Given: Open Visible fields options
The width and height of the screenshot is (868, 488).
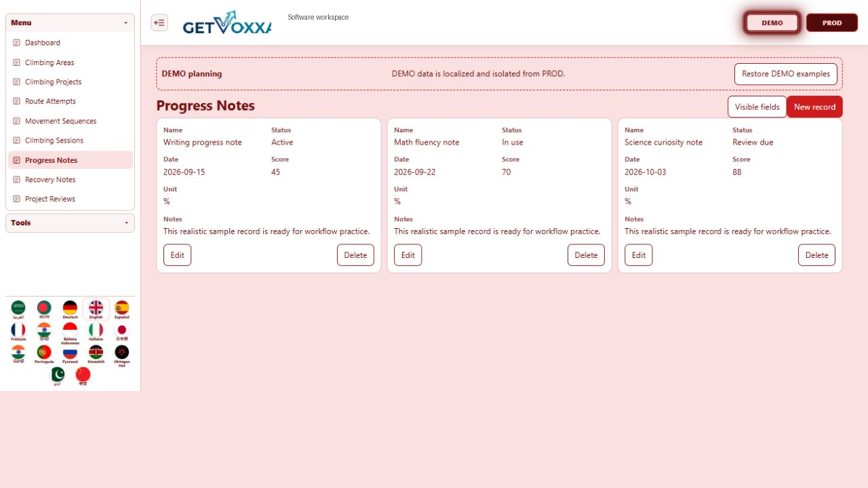Looking at the screenshot, I should point(757,107).
